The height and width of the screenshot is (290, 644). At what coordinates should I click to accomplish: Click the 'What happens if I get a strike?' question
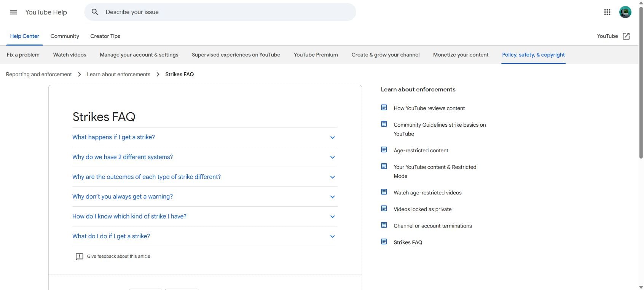pos(113,137)
